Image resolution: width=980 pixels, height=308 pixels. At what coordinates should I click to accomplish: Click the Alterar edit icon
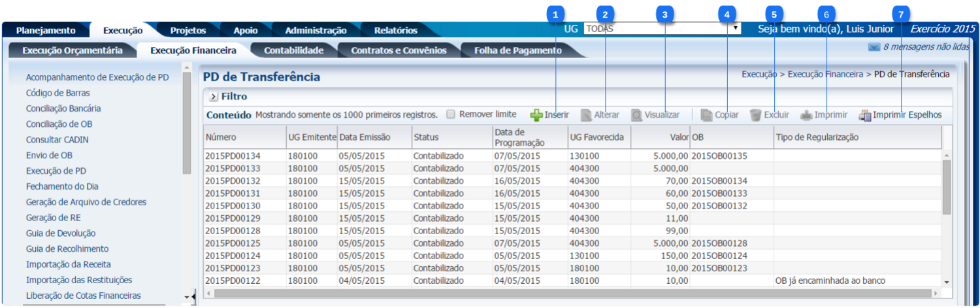586,115
